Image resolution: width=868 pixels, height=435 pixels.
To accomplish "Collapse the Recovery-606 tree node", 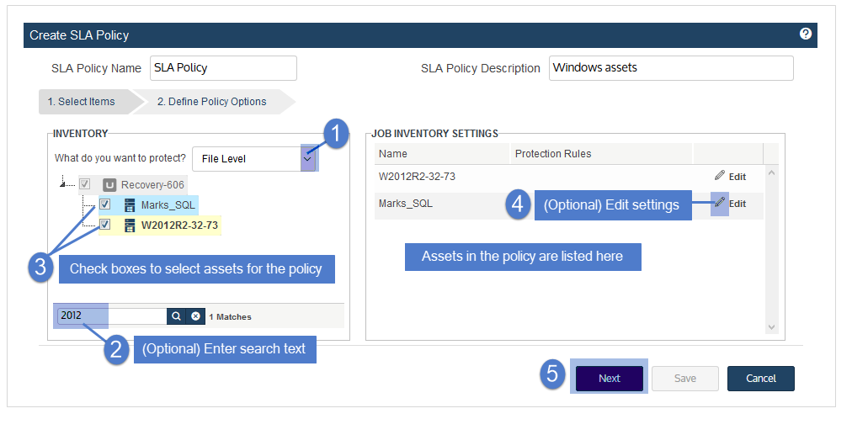I will coord(64,183).
